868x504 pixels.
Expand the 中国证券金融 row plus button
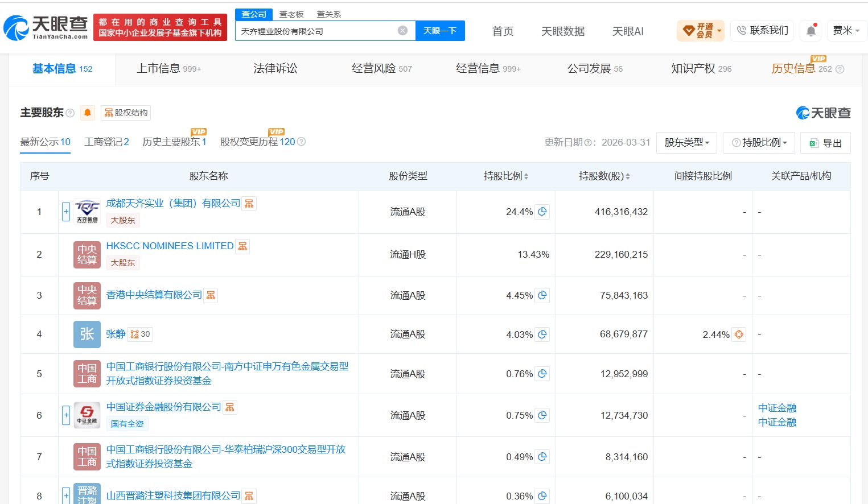tap(66, 415)
